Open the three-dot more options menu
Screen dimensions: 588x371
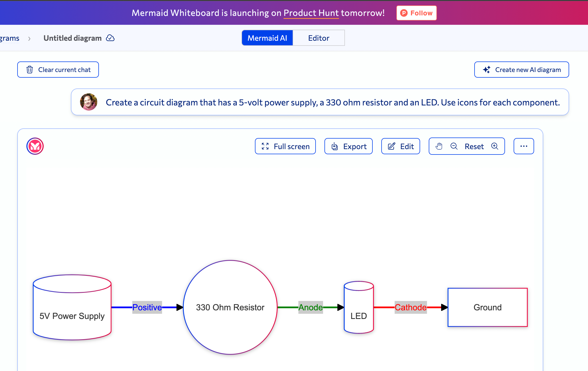[524, 146]
